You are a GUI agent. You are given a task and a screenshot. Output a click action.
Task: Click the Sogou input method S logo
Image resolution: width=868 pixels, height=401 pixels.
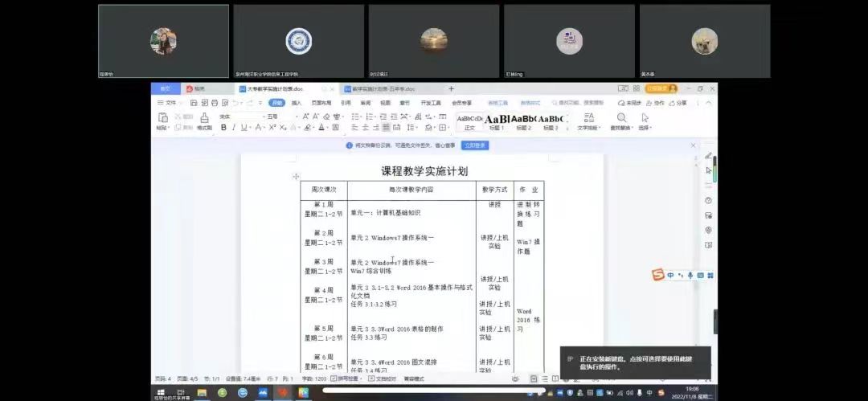pos(658,276)
